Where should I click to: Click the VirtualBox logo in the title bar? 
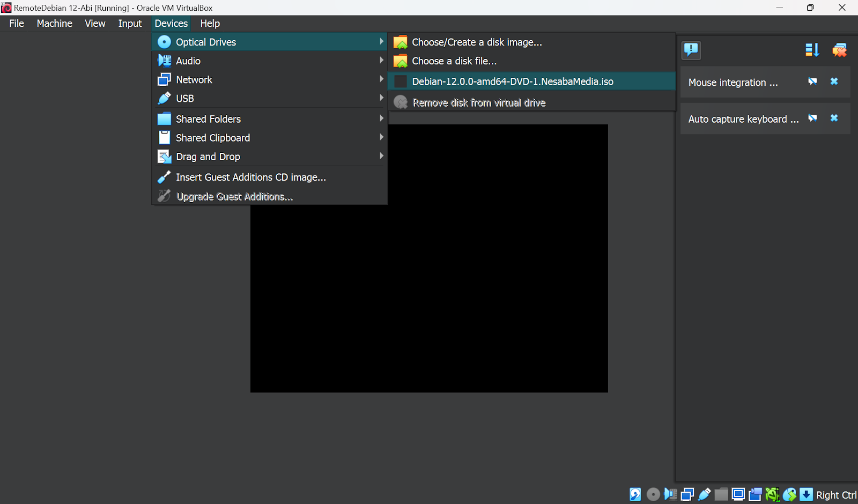point(6,8)
